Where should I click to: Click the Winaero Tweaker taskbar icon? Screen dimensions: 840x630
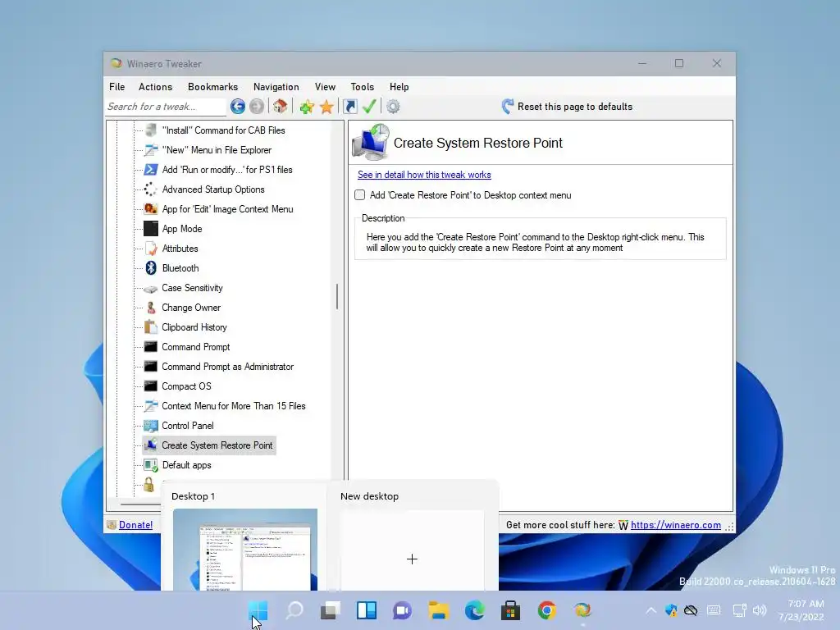(583, 610)
